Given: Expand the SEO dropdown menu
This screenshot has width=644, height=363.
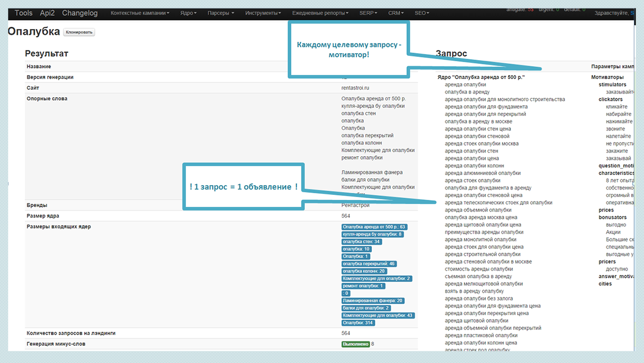Looking at the screenshot, I should (x=421, y=13).
